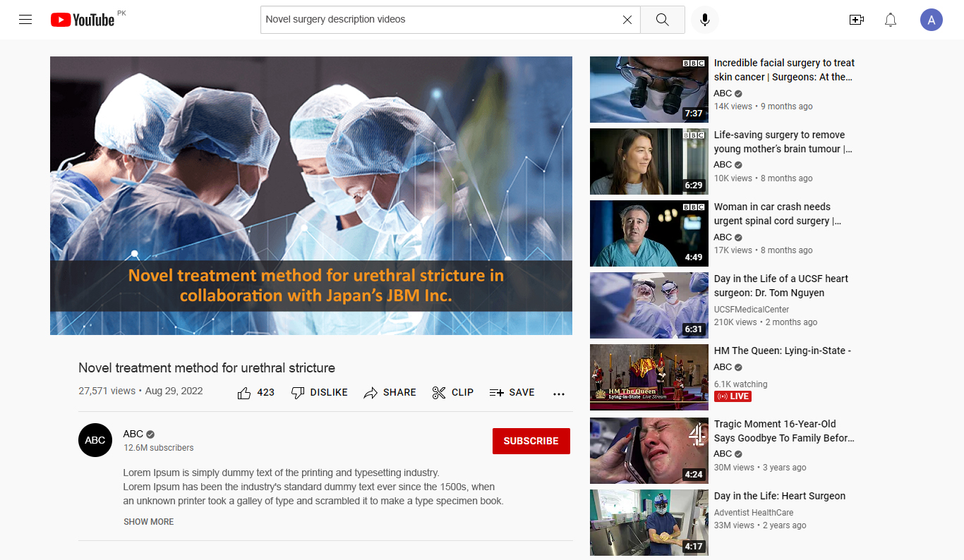Start the search with the magnifier icon

coord(662,19)
